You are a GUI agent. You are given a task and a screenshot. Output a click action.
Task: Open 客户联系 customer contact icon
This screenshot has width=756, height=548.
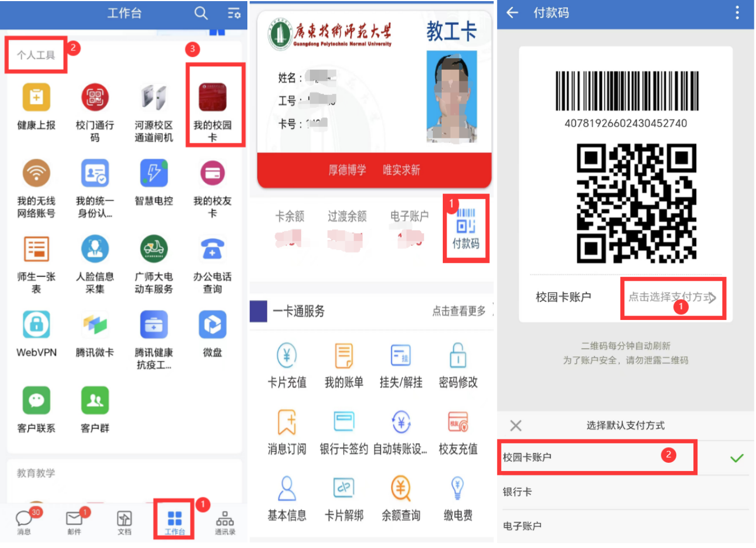[x=37, y=400]
